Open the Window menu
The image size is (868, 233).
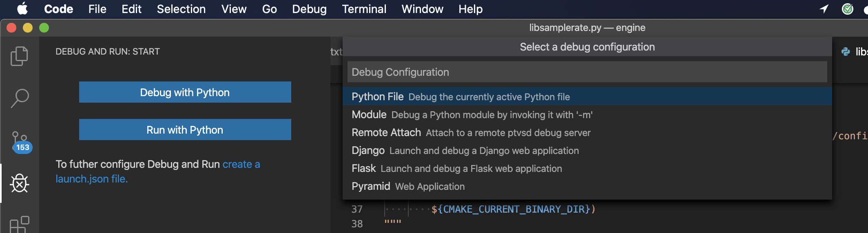422,9
